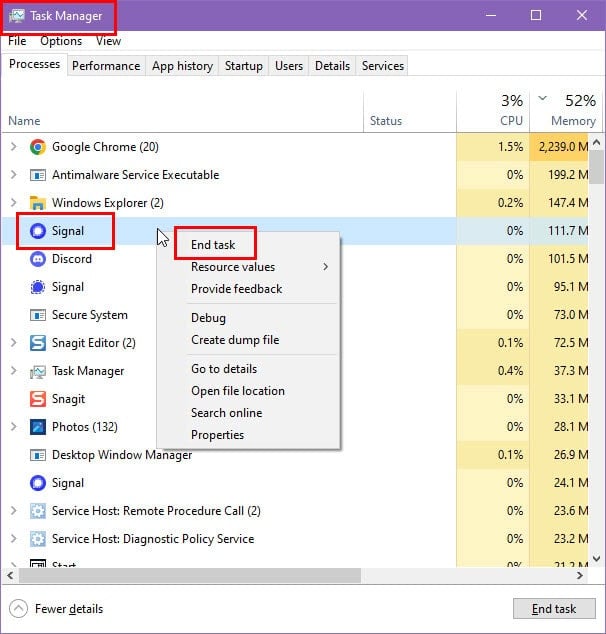Viewport: 606px width, 634px height.
Task: Switch to the Startup tab
Action: tap(244, 66)
